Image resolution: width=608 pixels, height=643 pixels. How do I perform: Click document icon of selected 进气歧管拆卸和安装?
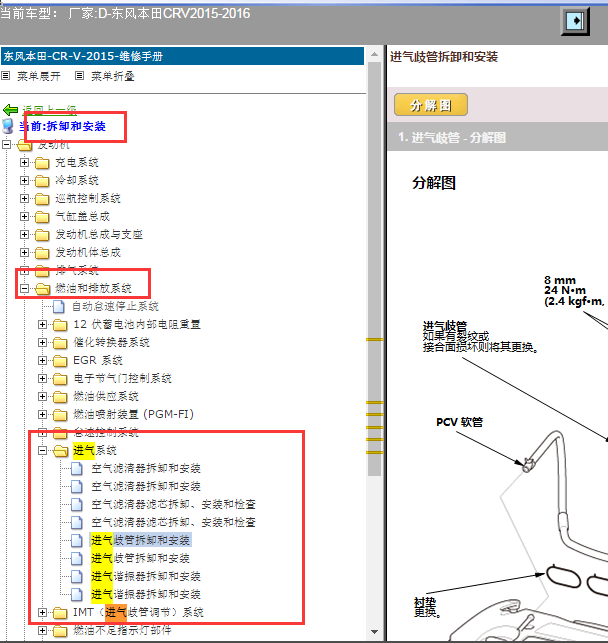(77, 540)
